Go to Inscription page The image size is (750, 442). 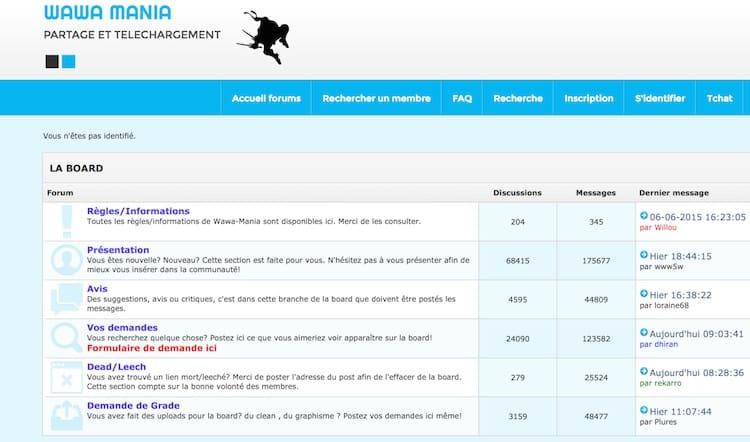588,98
